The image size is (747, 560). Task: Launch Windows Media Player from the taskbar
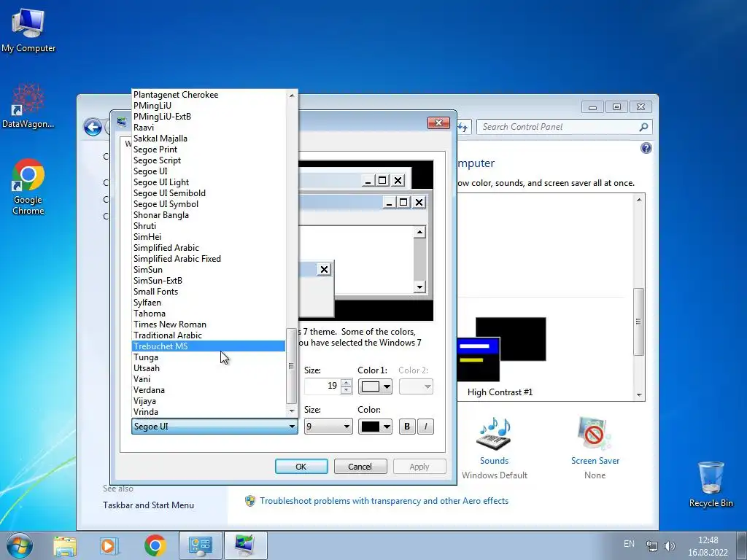[x=109, y=545]
